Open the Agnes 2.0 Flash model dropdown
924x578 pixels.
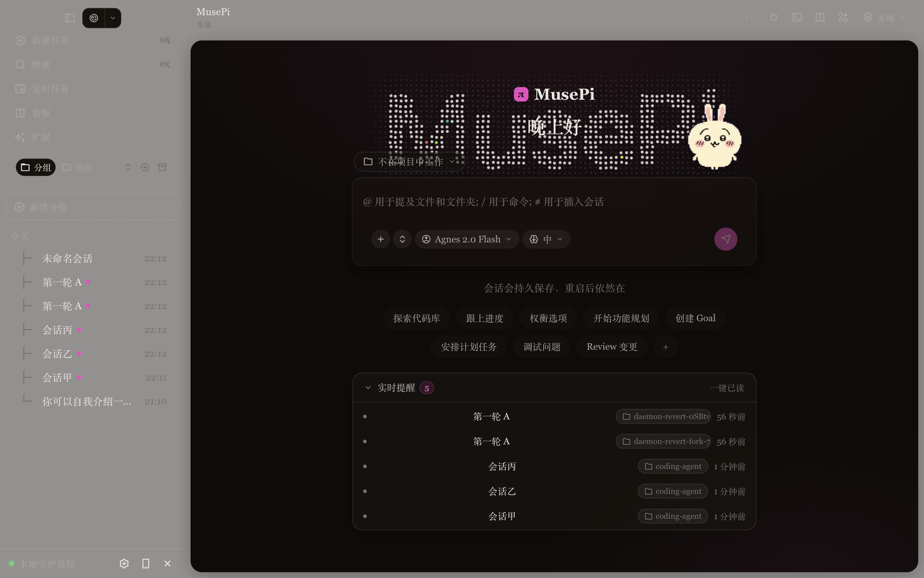point(467,239)
